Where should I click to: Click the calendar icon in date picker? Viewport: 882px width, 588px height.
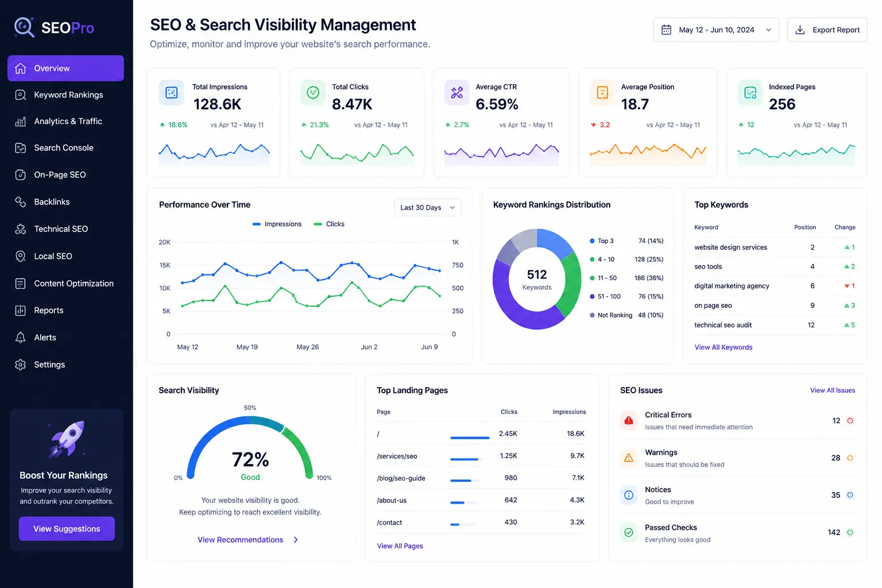click(x=666, y=30)
